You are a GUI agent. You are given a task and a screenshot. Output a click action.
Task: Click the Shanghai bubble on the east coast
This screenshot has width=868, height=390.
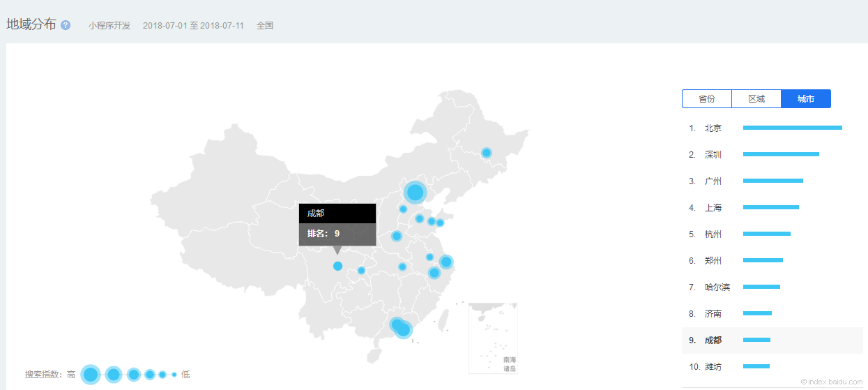446,262
